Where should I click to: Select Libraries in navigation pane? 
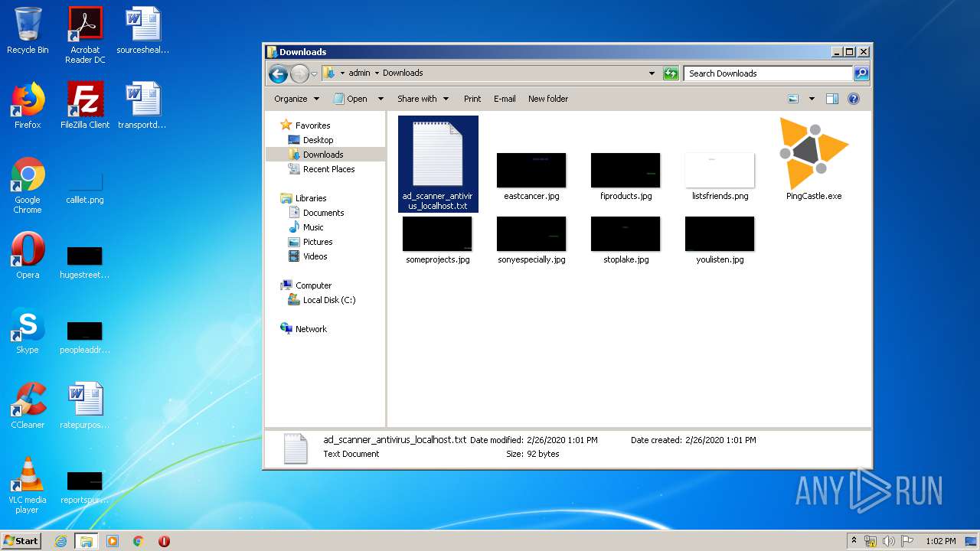pyautogui.click(x=311, y=198)
